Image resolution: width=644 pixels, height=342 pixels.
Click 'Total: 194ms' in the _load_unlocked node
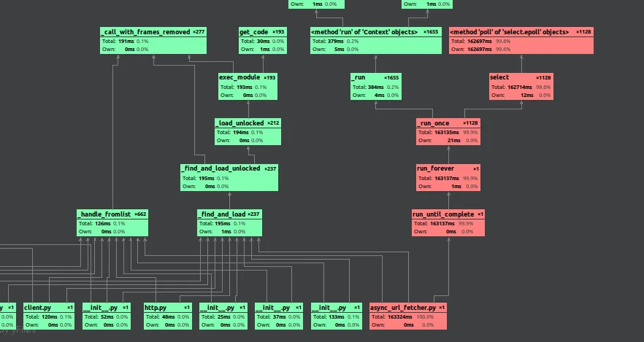click(x=233, y=133)
